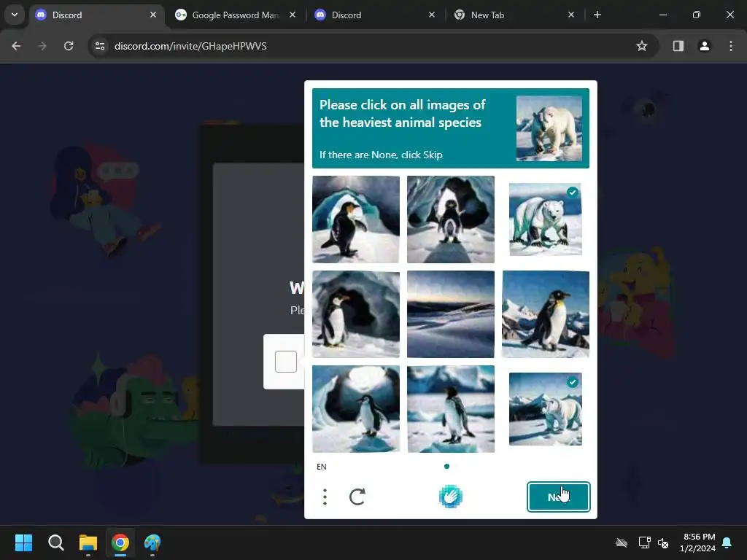Image resolution: width=747 pixels, height=560 pixels.
Task: Click the Next button in captcha
Action: [558, 497]
